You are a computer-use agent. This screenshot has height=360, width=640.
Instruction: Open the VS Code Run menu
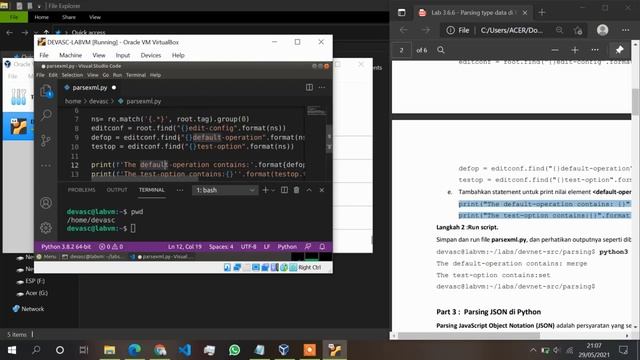tap(117, 75)
